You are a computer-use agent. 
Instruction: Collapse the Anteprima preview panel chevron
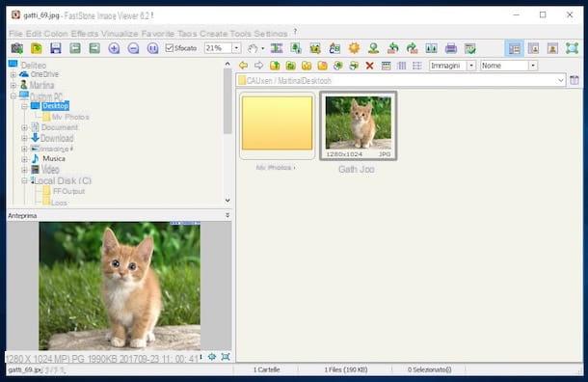tap(227, 215)
